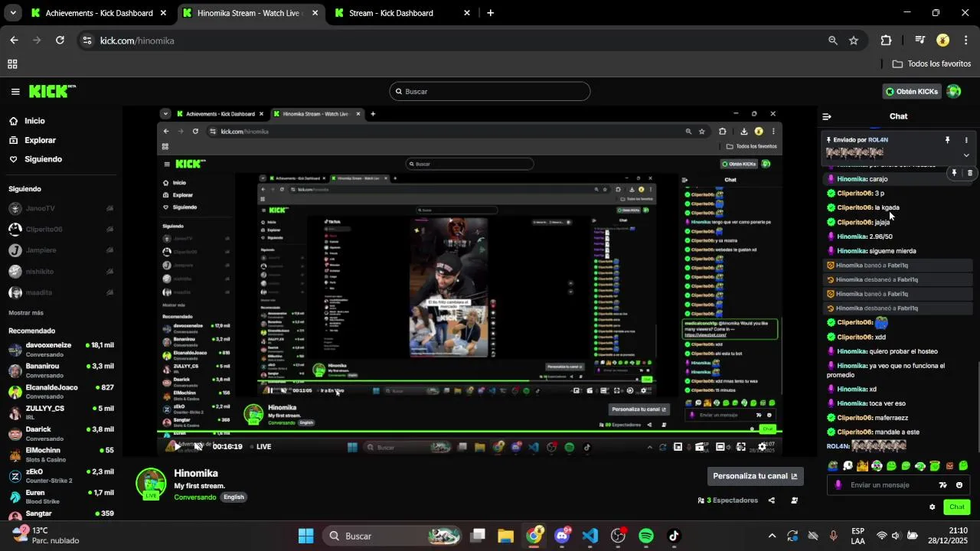Screen dimensions: 980x551
Task: Open the Todos los favoritos bookmarks folder
Action: pyautogui.click(x=932, y=64)
